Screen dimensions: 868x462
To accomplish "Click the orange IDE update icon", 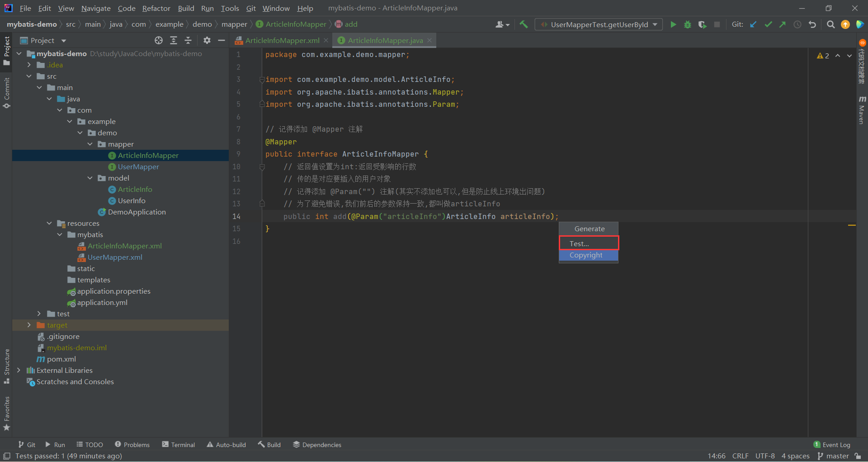I will pos(845,24).
